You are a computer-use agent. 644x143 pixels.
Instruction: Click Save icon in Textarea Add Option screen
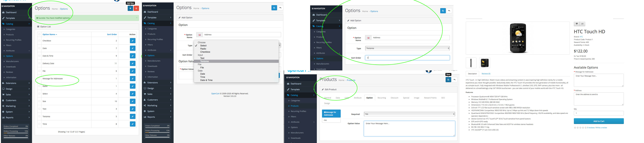(443, 11)
